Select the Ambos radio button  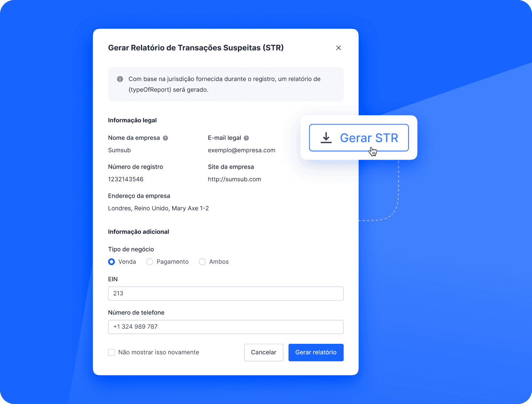pos(202,262)
